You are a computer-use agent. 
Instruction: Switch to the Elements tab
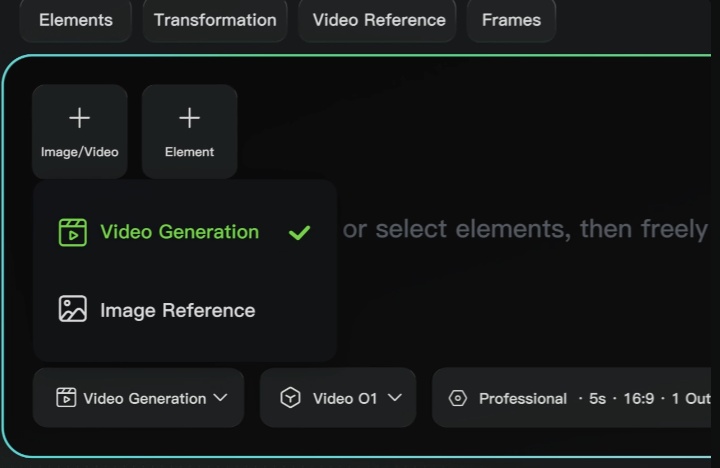click(x=76, y=20)
